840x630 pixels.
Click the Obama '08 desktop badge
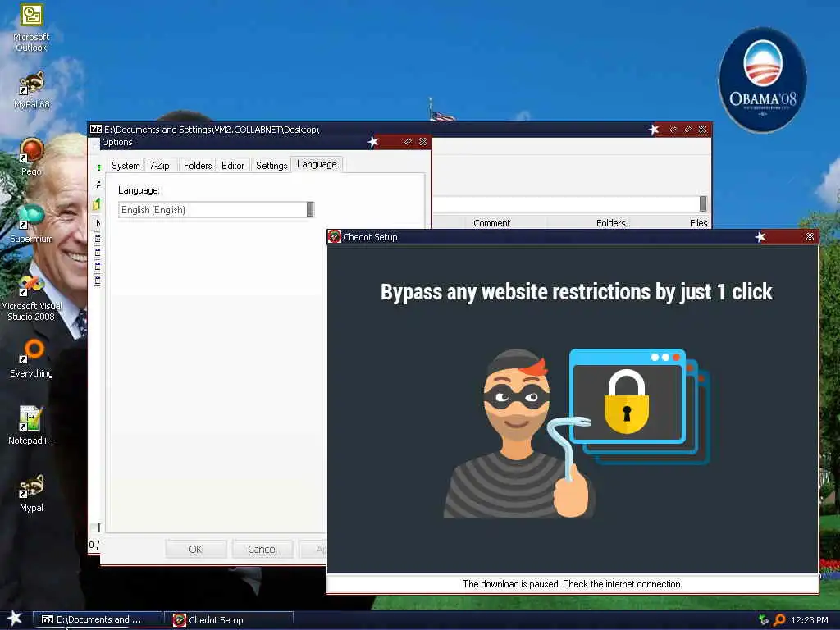762,80
